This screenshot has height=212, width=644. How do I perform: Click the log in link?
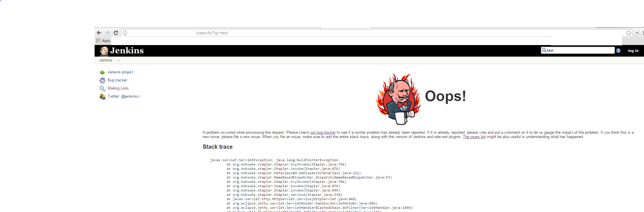point(633,51)
